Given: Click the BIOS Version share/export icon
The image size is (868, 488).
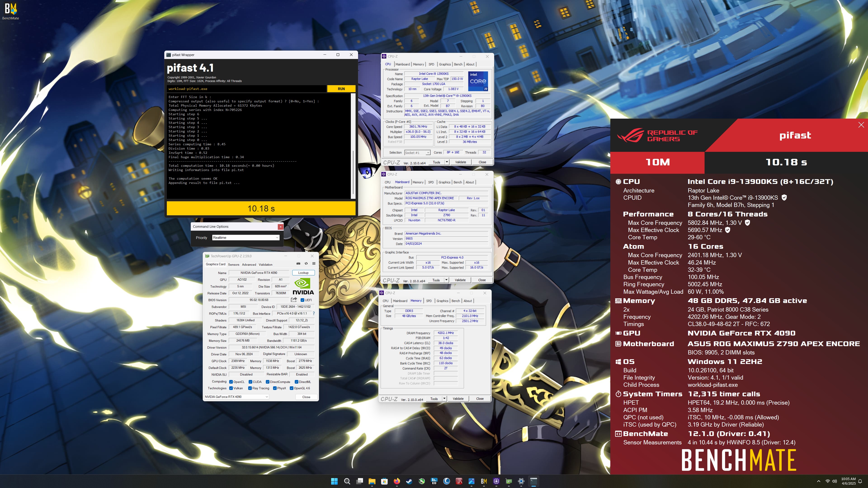Looking at the screenshot, I should 294,300.
